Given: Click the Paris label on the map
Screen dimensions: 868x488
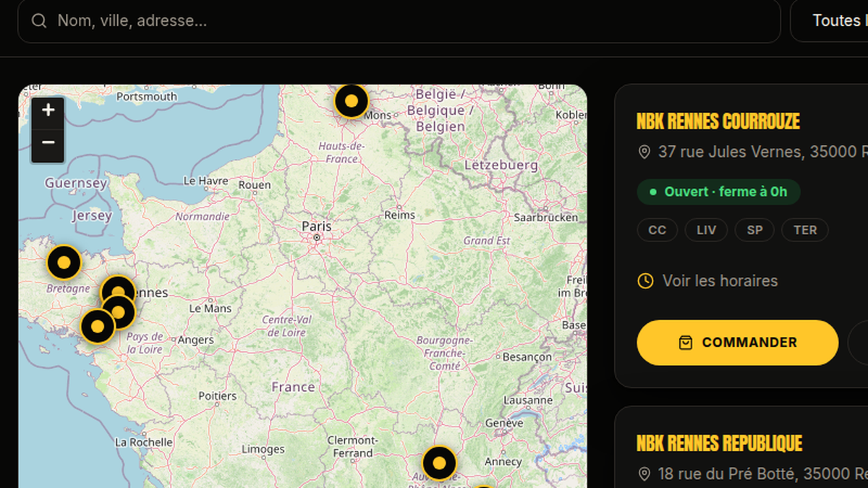Looking at the screenshot, I should [x=317, y=226].
